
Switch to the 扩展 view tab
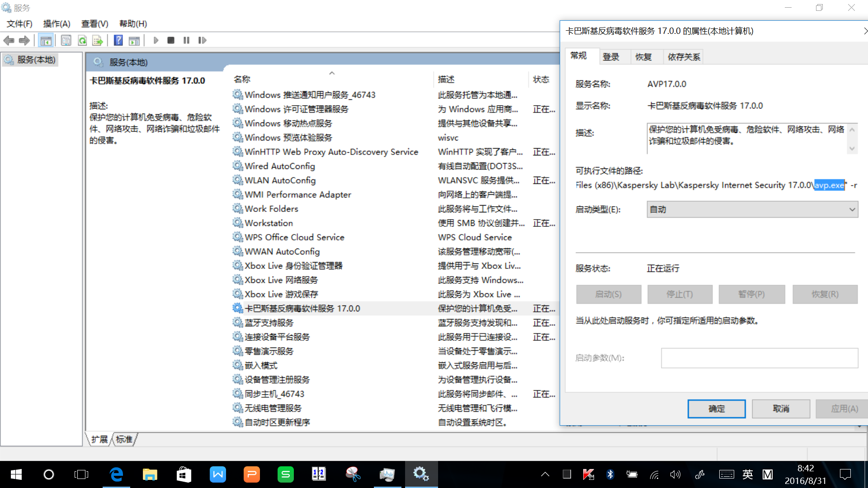[x=99, y=439]
